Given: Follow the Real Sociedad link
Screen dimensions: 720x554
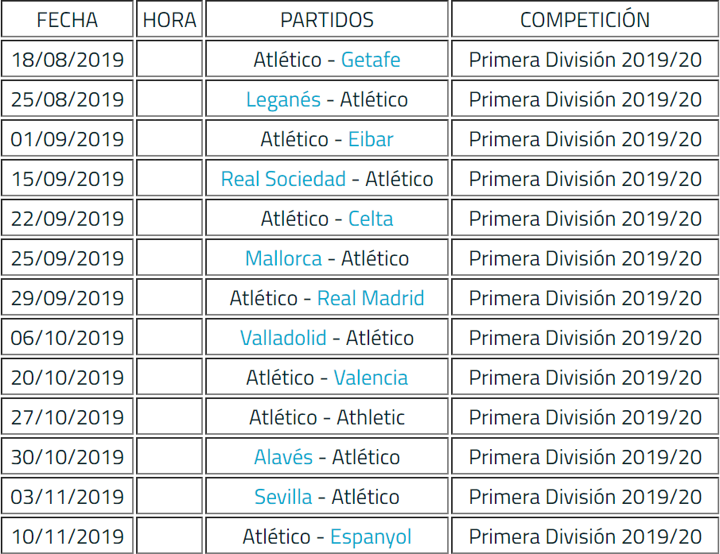Looking at the screenshot, I should point(283,179).
